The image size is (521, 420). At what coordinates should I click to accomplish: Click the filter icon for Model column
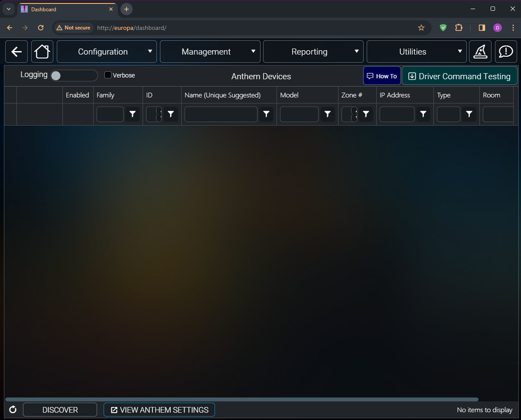328,114
